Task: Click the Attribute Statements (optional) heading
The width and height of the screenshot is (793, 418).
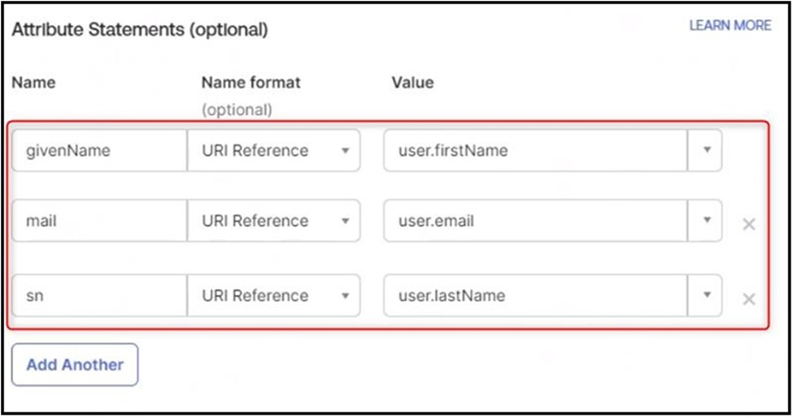Action: [x=139, y=30]
